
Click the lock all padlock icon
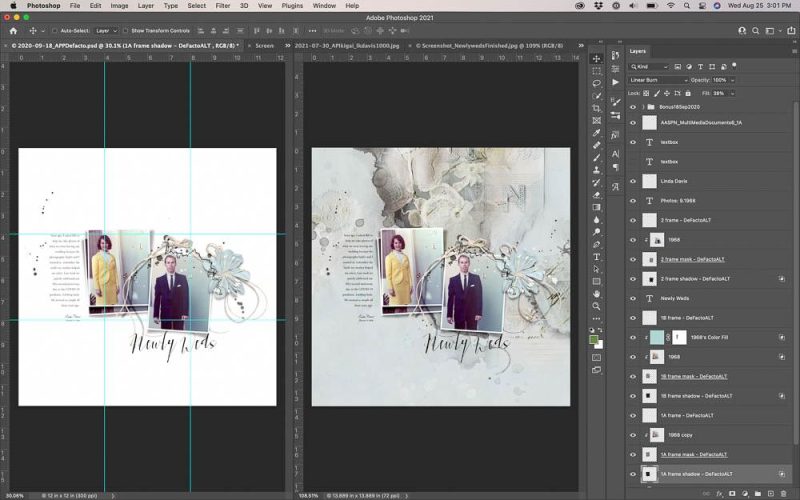tap(688, 93)
